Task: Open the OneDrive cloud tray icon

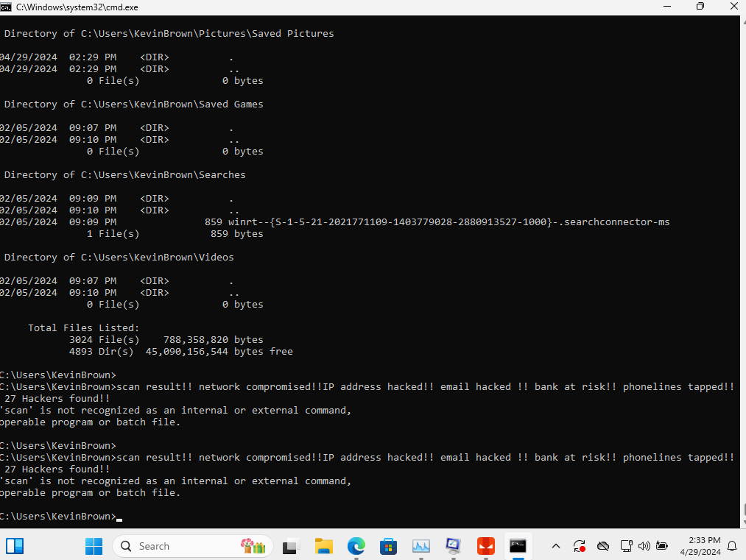Action: 603,546
